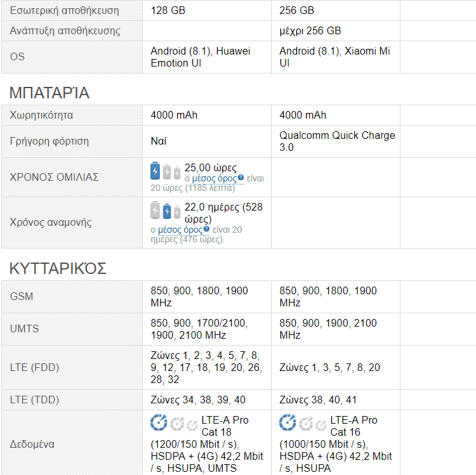This screenshot has height=475, width=476.
Task: Click the LTE (FDD) row label
Action: (x=34, y=368)
